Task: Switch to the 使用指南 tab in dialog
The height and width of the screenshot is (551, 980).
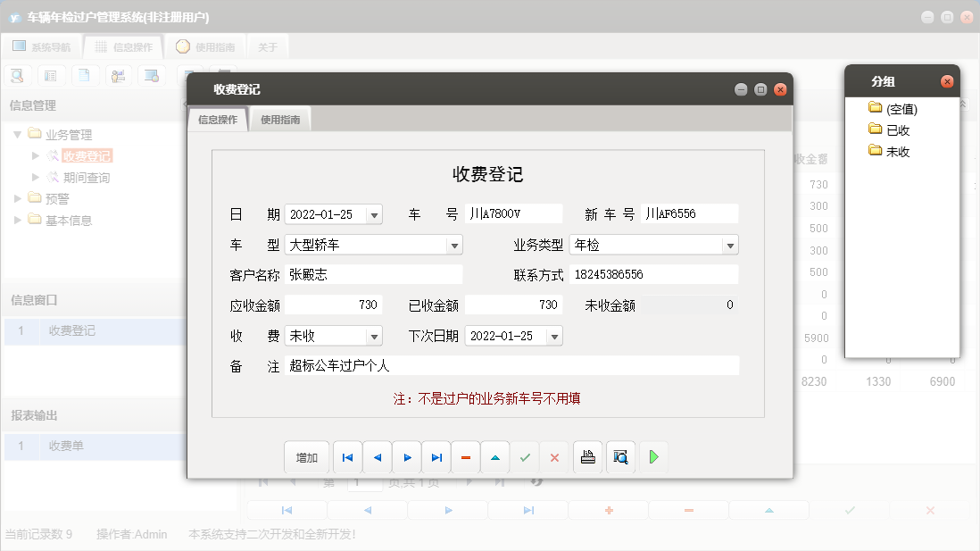Action: pyautogui.click(x=282, y=117)
